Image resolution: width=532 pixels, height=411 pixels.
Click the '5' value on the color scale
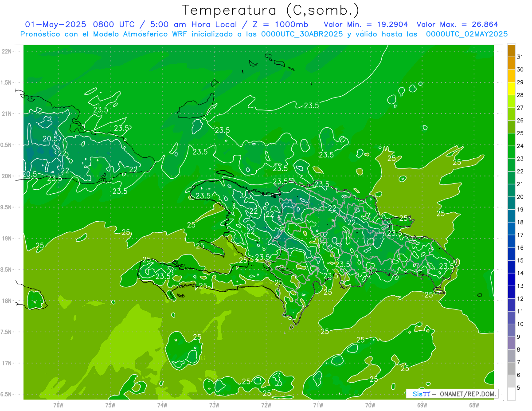pyautogui.click(x=519, y=388)
